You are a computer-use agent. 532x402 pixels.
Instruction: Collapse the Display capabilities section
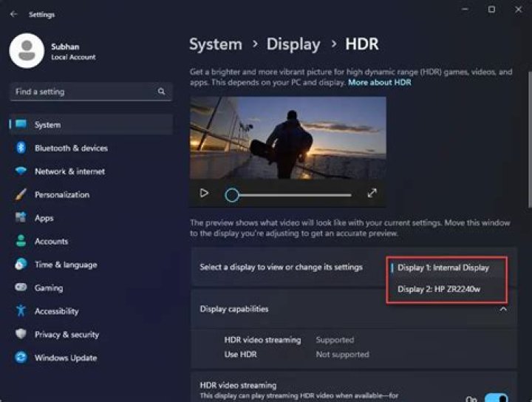tap(503, 309)
